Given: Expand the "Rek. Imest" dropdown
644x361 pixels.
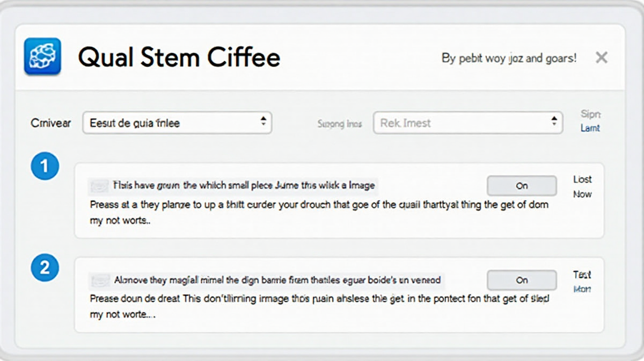Looking at the screenshot, I should tap(467, 123).
